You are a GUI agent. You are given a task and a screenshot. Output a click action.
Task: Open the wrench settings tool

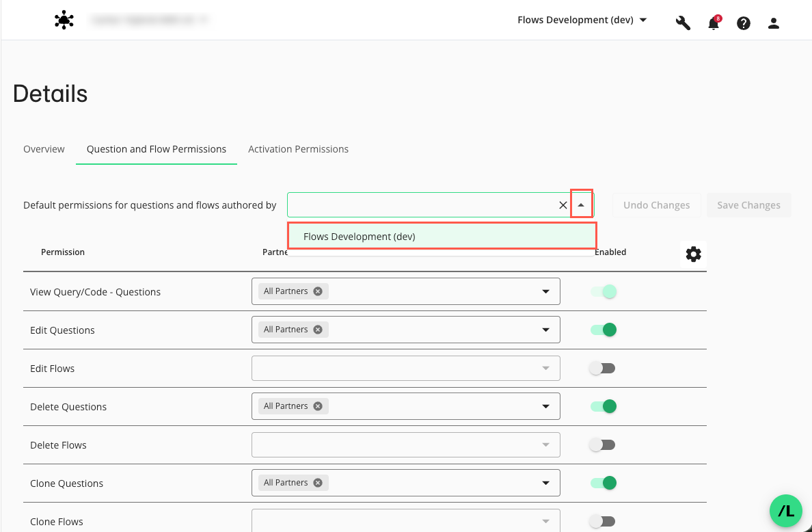683,23
